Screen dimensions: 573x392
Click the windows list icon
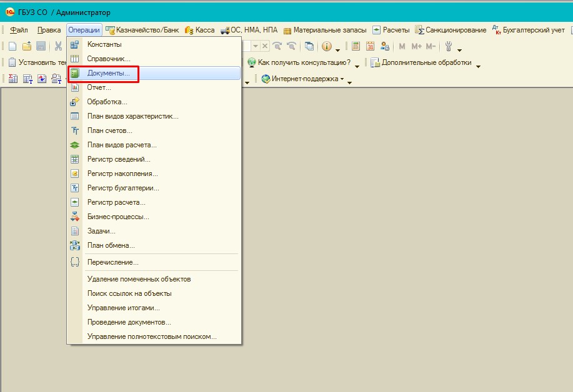[309, 46]
